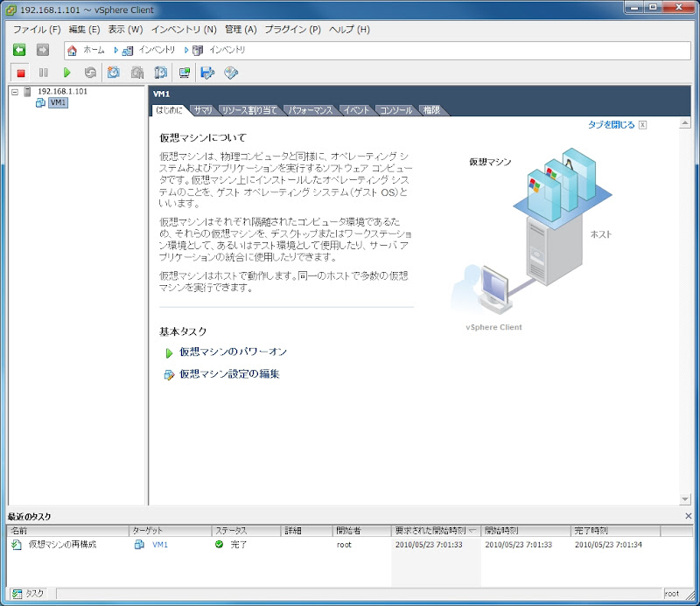The image size is (700, 606).
Task: Sort tasks by 名前 column header
Action: pos(68,531)
